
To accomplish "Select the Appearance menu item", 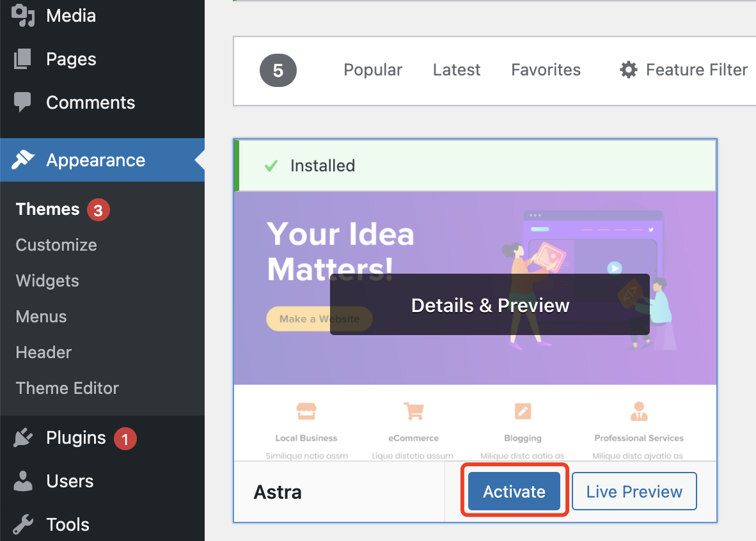I will point(102,160).
